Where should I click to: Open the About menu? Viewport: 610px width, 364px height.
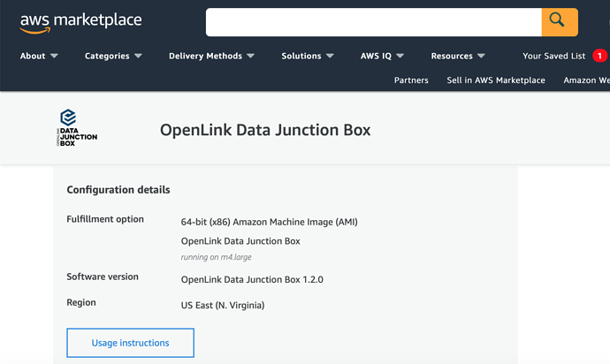coord(33,56)
